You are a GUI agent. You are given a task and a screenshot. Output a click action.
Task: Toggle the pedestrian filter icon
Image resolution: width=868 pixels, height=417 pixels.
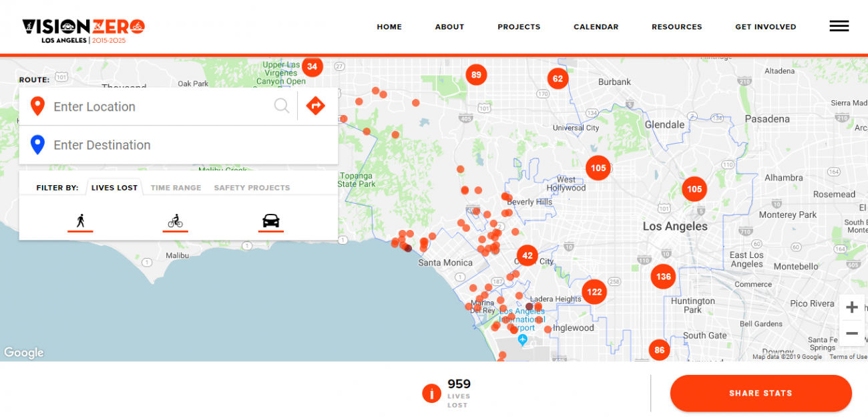tap(80, 221)
